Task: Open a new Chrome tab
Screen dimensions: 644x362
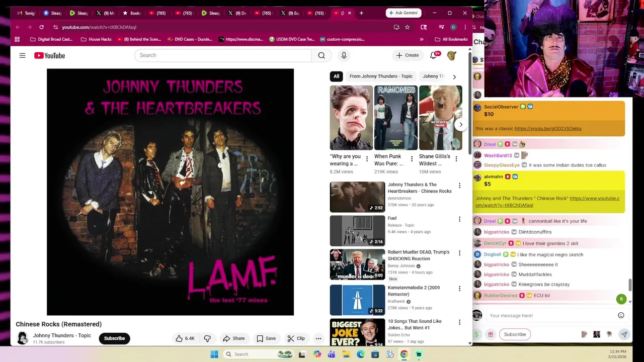Action: pyautogui.click(x=361, y=13)
